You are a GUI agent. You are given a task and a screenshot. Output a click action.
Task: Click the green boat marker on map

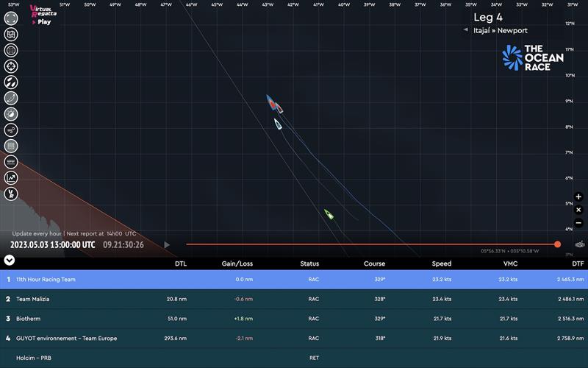click(329, 214)
